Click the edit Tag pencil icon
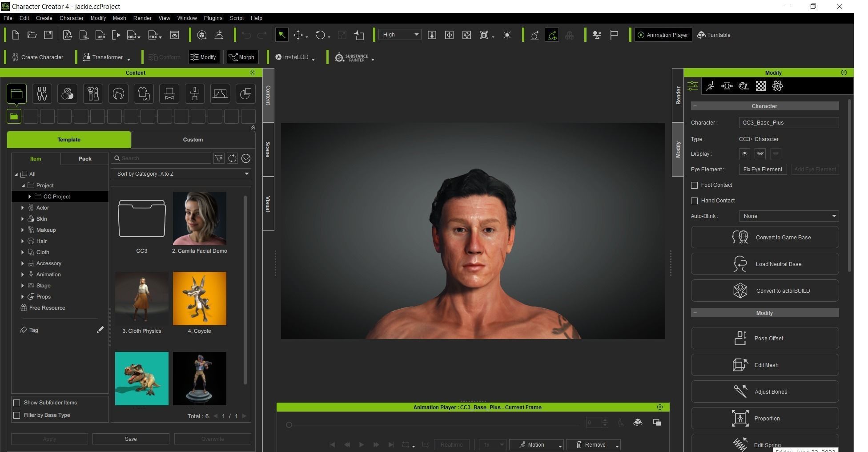The width and height of the screenshot is (868, 452). pyautogui.click(x=100, y=330)
